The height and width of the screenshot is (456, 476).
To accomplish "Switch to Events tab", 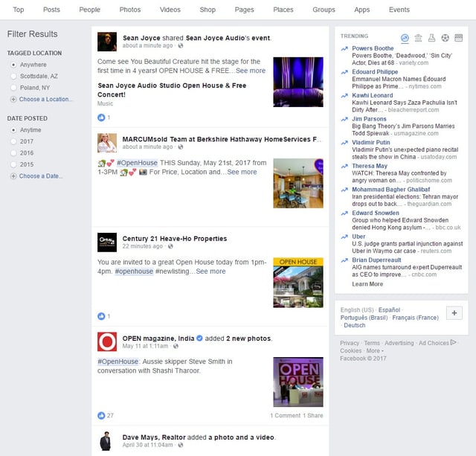I will (399, 10).
